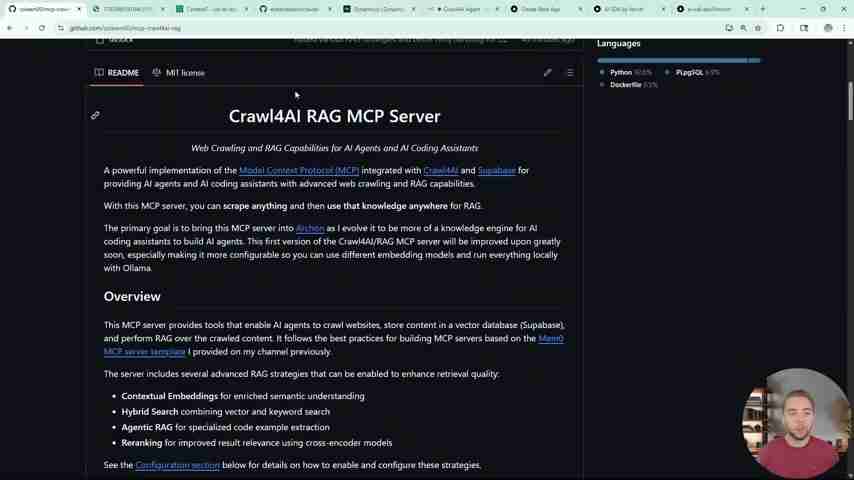Viewport: 854px width, 480px height.
Task: Select the README tab
Action: pyautogui.click(x=117, y=72)
